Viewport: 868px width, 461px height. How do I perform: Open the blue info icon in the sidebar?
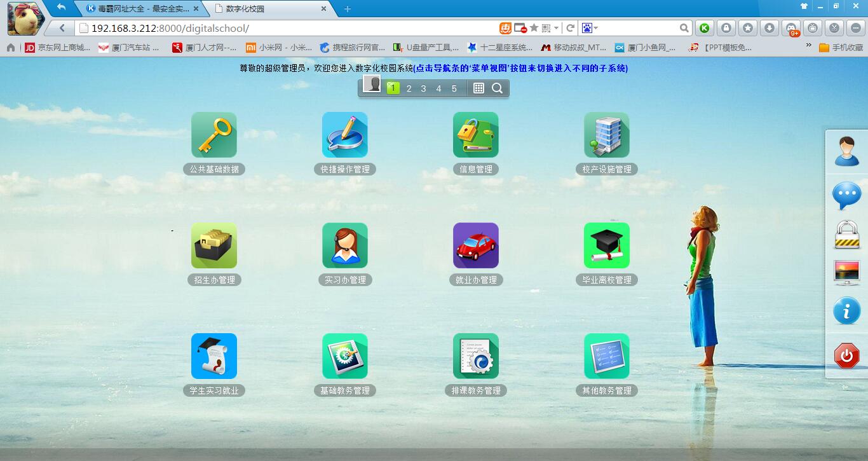(846, 312)
